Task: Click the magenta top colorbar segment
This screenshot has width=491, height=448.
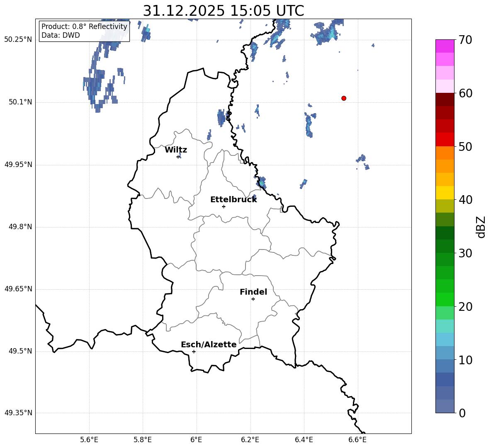Action: point(445,46)
